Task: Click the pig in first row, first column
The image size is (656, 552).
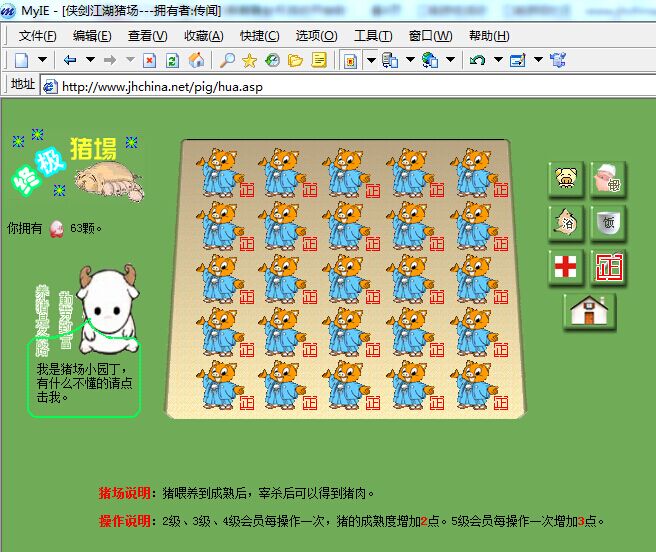Action: point(220,172)
